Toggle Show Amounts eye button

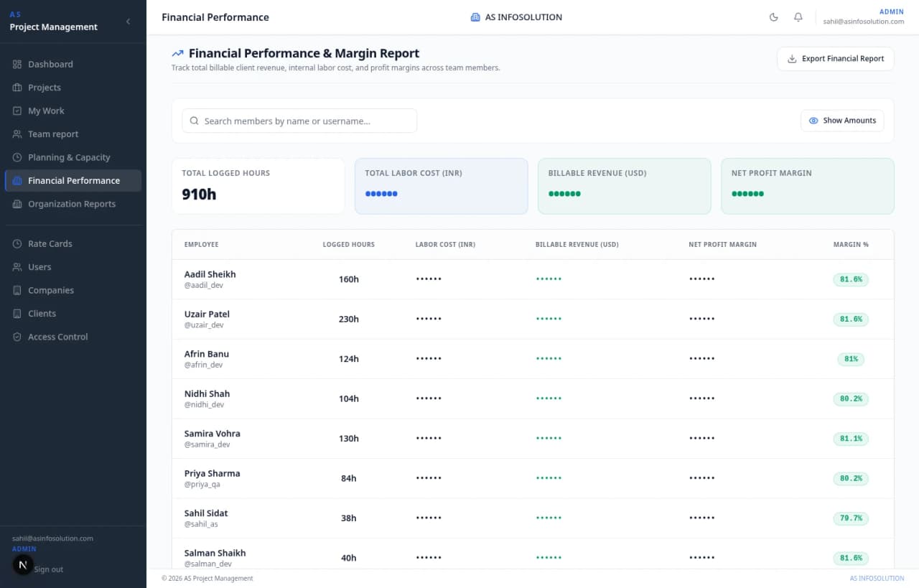[842, 121]
